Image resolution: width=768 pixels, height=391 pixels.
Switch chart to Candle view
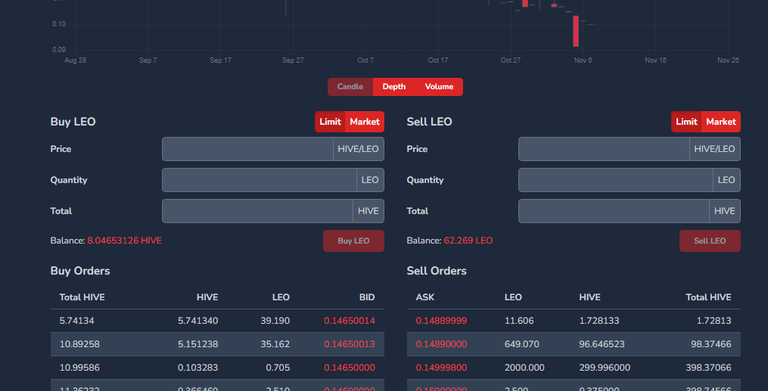point(350,87)
